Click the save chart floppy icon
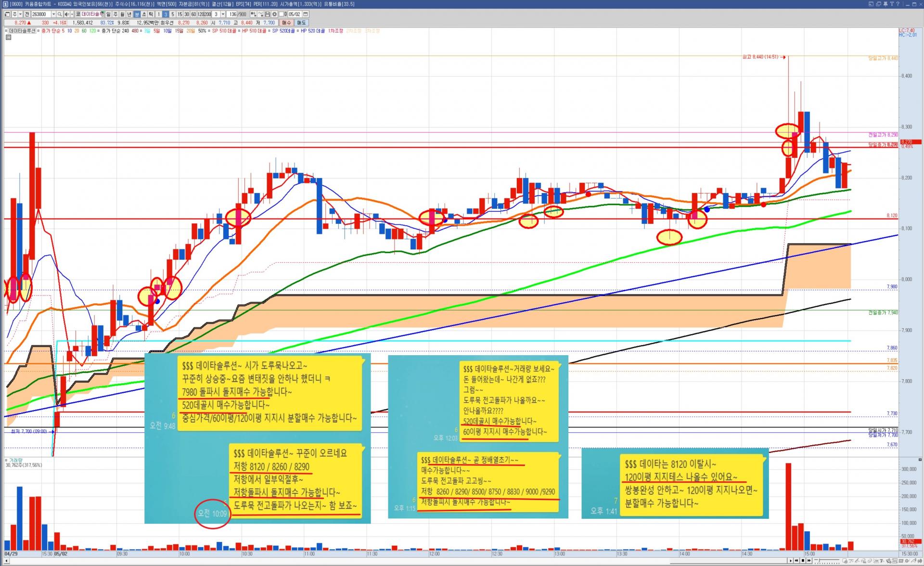924x566 pixels. [x=267, y=14]
